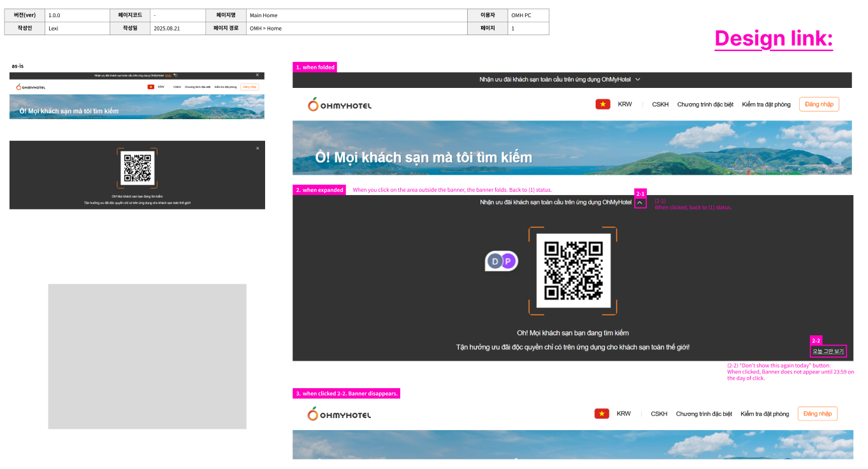Click the 버전(ver) header cell
Viewport: 868px width, 469px height.
click(25, 15)
